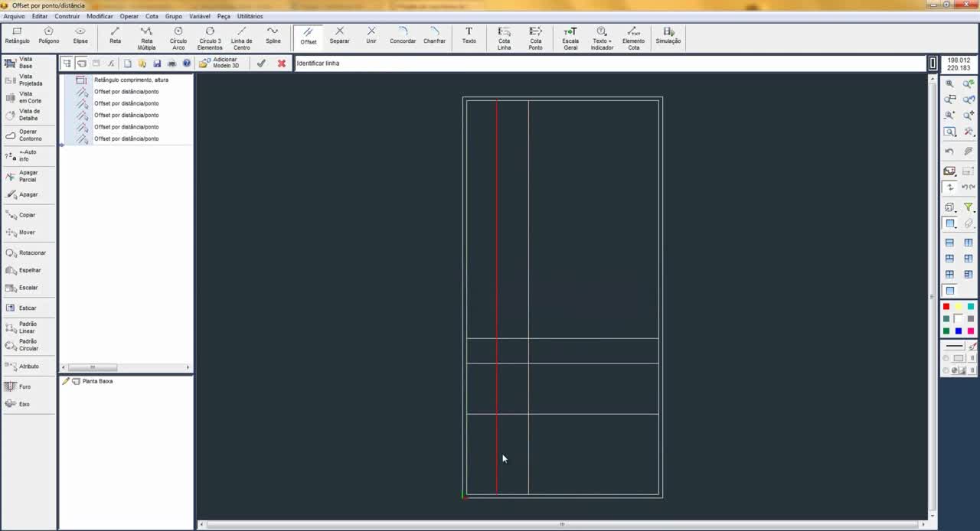Expand the 3D cube view dropdown
The height and width of the screenshot is (531, 980).
tap(950, 207)
